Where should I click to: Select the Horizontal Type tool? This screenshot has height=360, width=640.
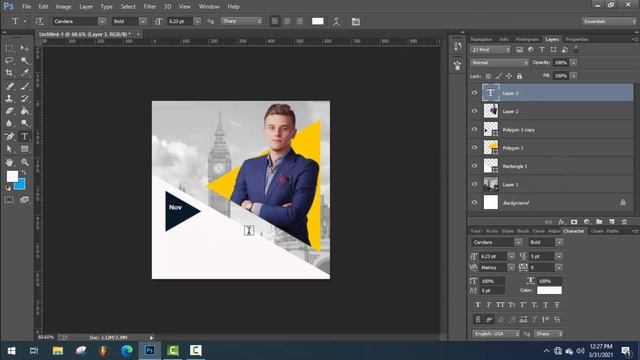[24, 136]
